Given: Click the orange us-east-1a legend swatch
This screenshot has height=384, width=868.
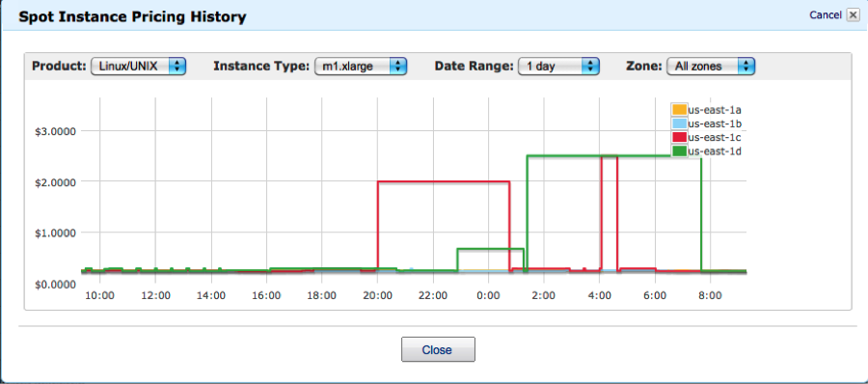Looking at the screenshot, I should [x=679, y=110].
